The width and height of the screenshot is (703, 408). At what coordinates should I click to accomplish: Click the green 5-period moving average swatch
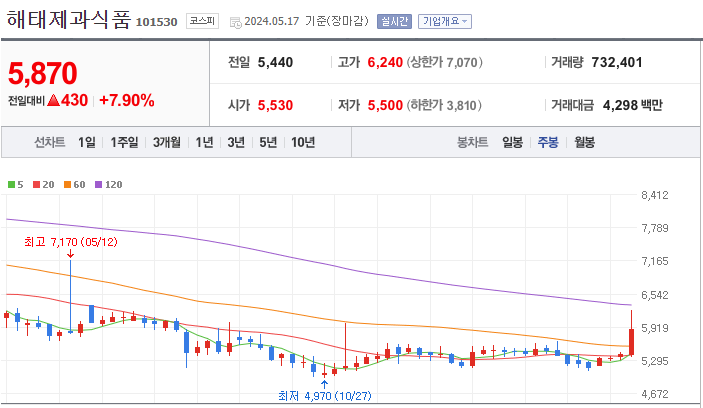point(12,184)
